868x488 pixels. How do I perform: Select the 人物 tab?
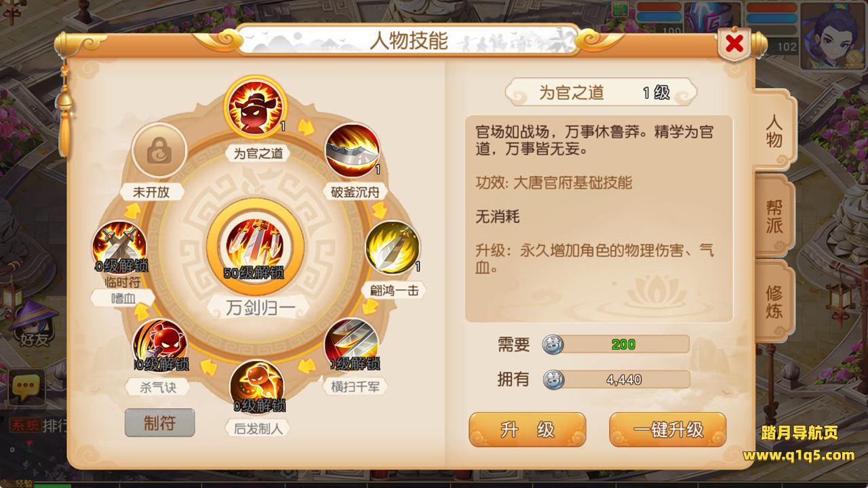(774, 130)
